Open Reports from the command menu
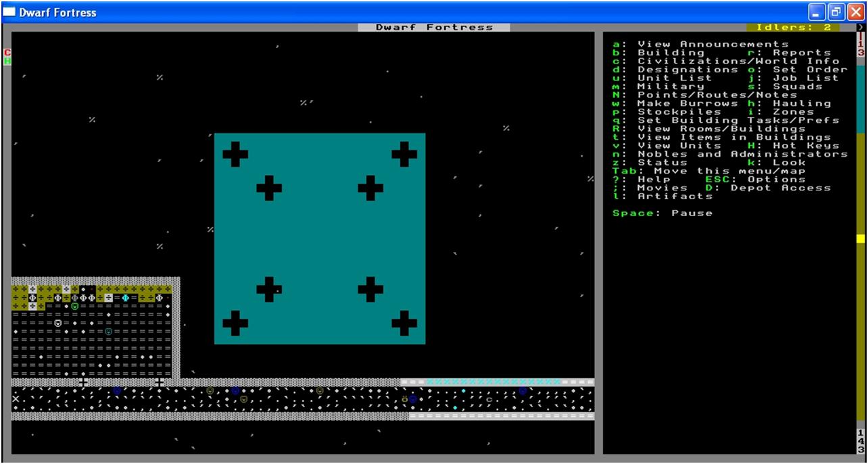The image size is (868, 464). 789,53
